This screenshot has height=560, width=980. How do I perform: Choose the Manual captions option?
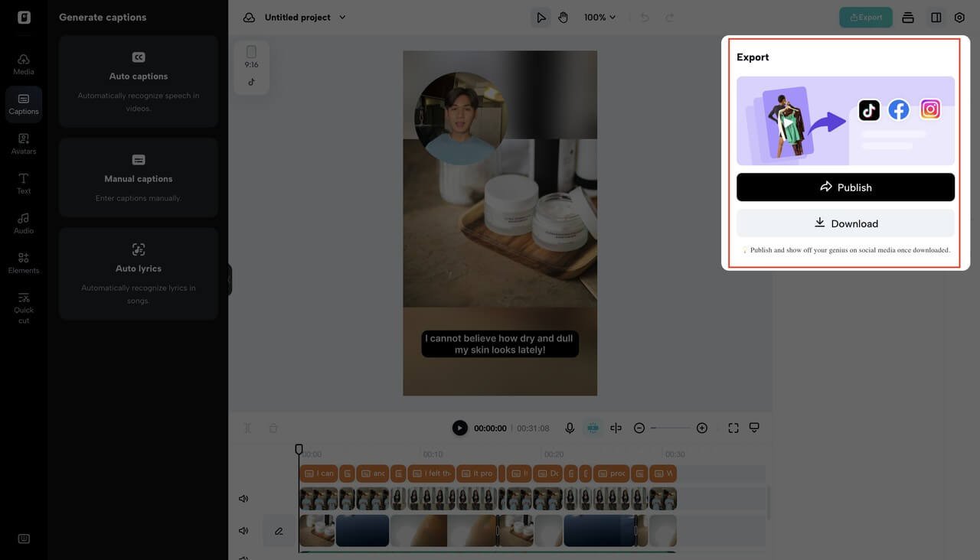point(139,177)
